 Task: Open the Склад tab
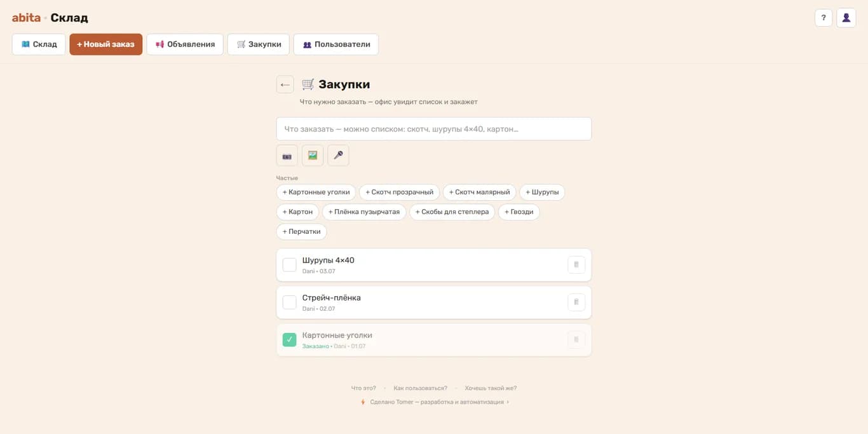pyautogui.click(x=39, y=44)
